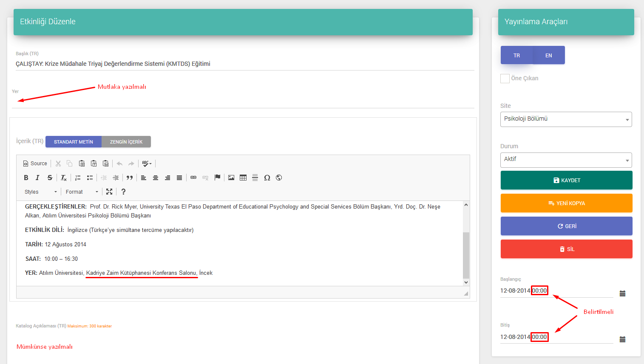Check the Öne Çıkan checkbox
Screen dimensions: 644x364
[505, 79]
